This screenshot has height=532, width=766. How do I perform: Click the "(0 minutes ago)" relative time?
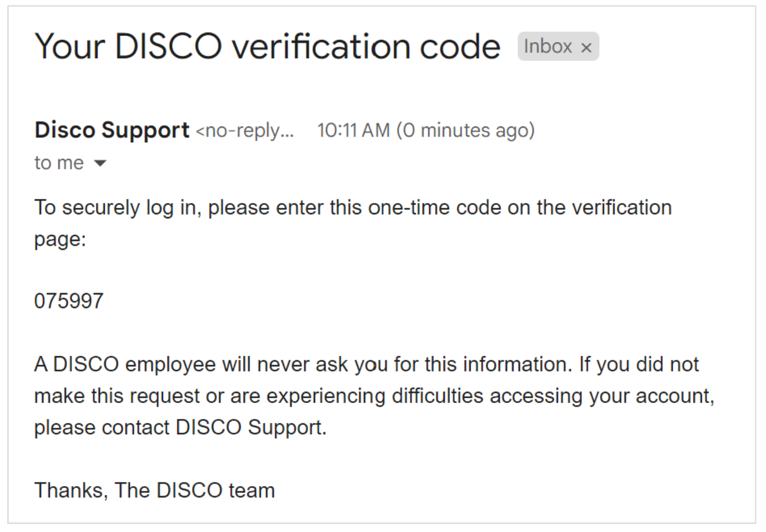click(465, 130)
